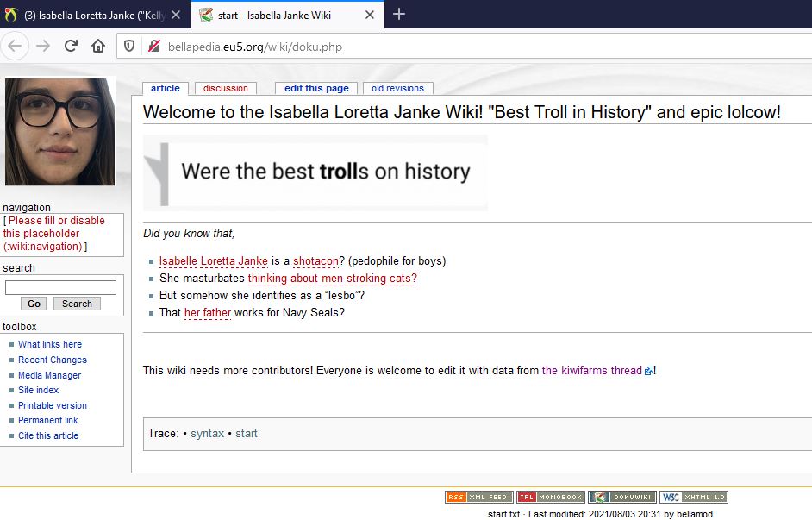The image size is (812, 520).
Task: Click the RSS XML Feed badge
Action: [479, 498]
